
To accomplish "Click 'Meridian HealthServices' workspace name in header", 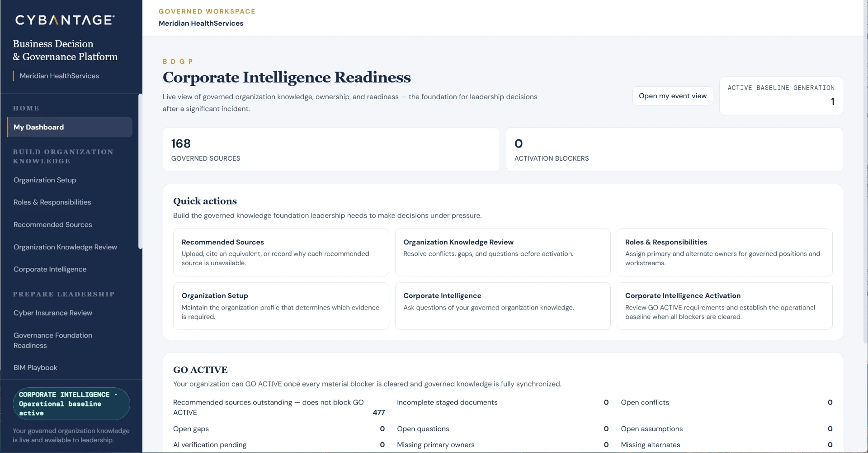I will pos(201,24).
